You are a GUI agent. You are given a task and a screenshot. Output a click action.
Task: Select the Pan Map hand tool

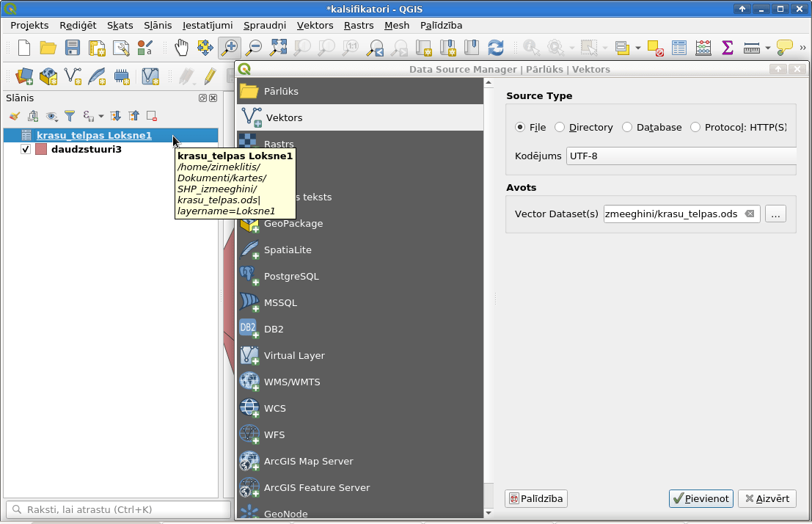click(x=181, y=48)
